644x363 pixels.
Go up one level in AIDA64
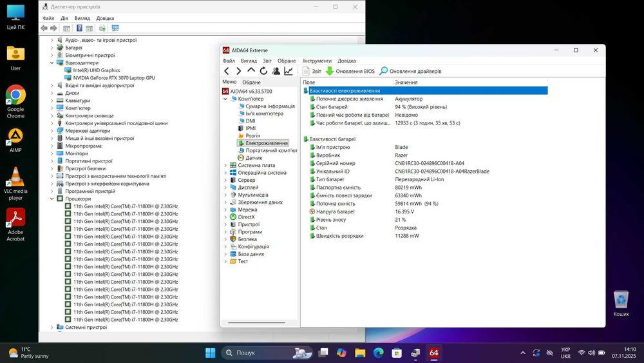251,71
